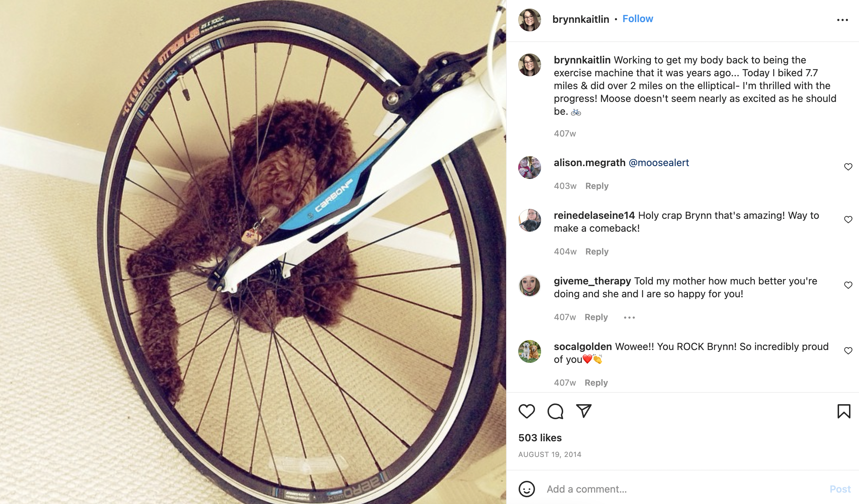This screenshot has height=504, width=859.
Task: Like giveme_therapy's comment heart
Action: coord(848,285)
